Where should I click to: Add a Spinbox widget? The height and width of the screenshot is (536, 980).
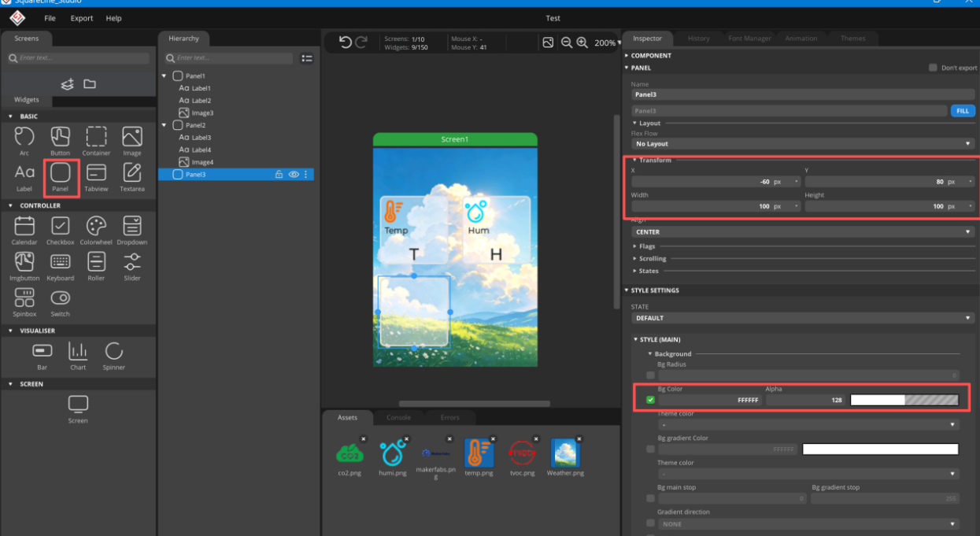click(x=24, y=302)
